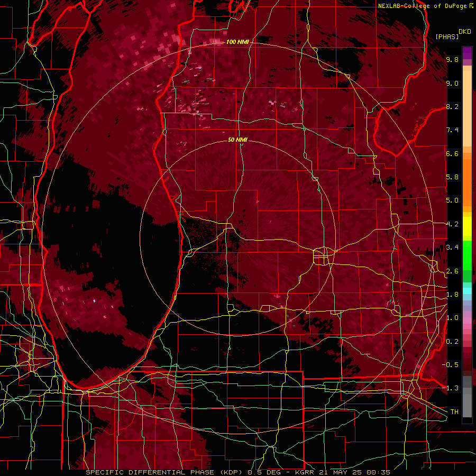The width and height of the screenshot is (476, 476).
Task: Click the [PHAS] units label
Action: coord(447,36)
